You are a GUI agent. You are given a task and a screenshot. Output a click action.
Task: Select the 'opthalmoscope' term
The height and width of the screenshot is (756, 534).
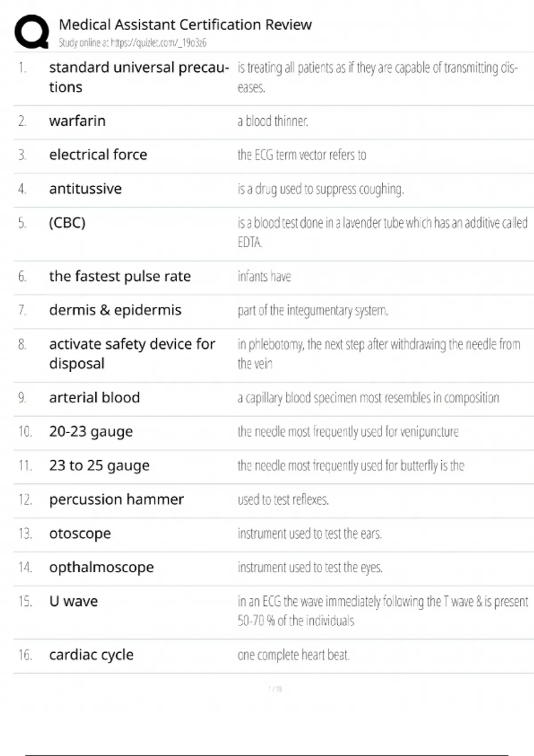[x=101, y=567]
